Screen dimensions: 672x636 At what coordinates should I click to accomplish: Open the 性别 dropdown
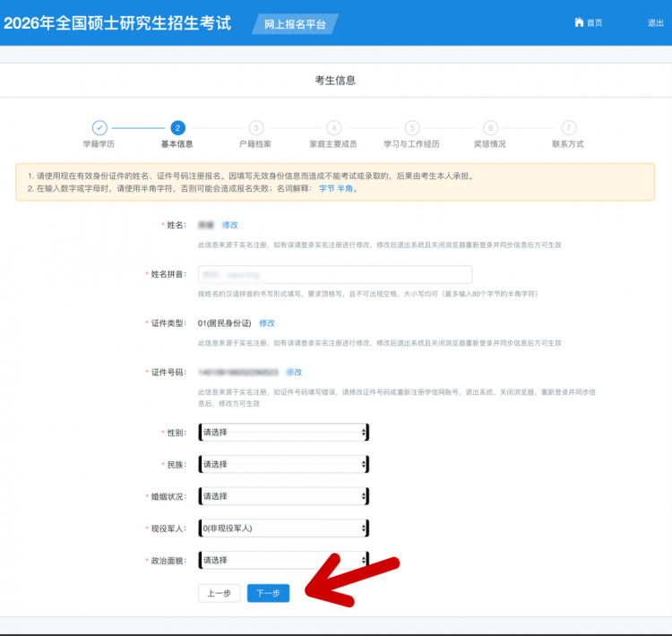pos(283,433)
